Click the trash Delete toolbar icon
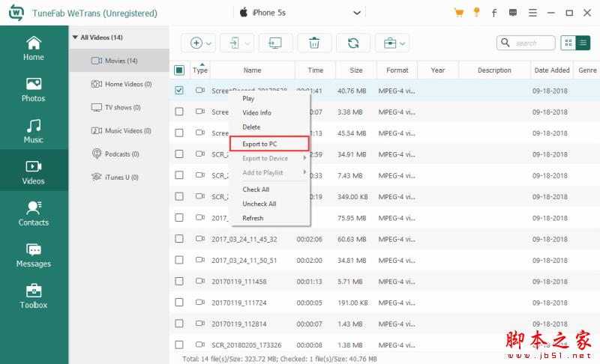 point(314,43)
